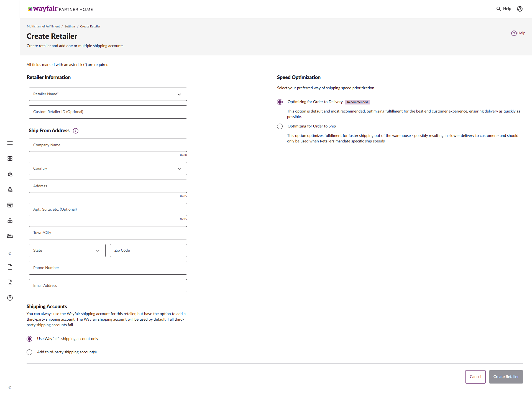This screenshot has height=396, width=532.
Task: Click the shopping bag icon just above the storefront
Action: click(x=10, y=190)
